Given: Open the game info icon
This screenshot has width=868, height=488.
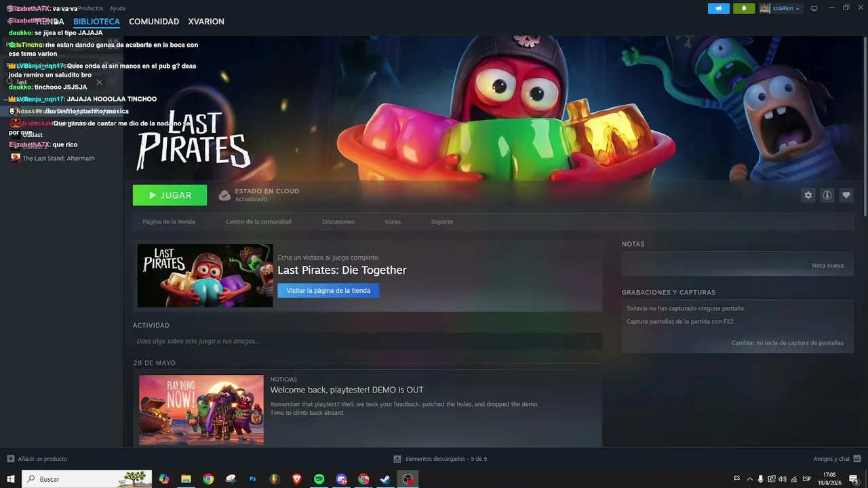Looking at the screenshot, I should [x=827, y=195].
